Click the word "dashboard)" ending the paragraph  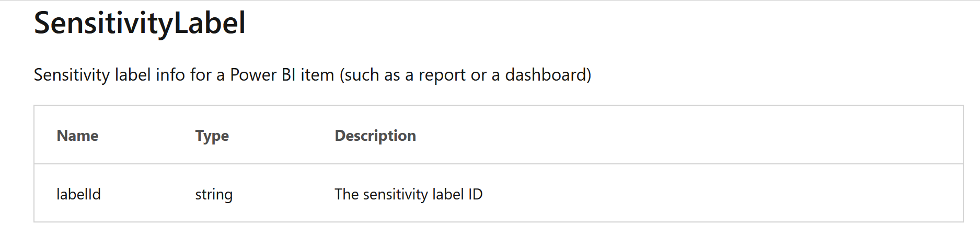point(548,75)
